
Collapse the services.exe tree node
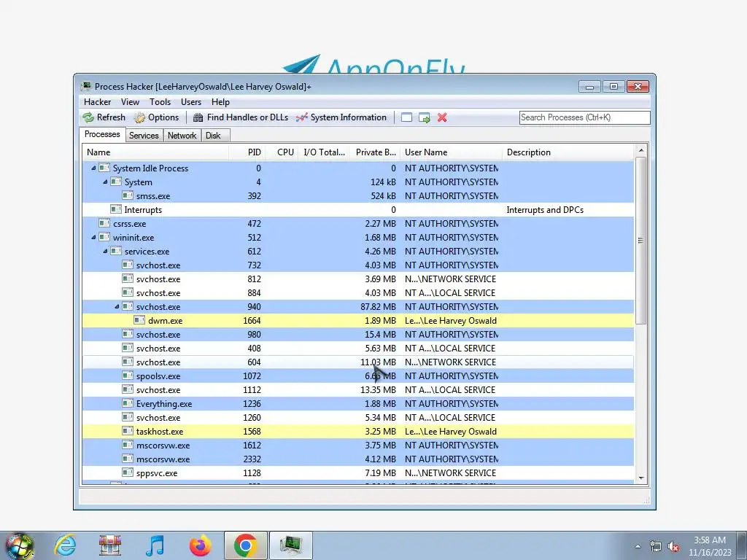click(x=105, y=251)
